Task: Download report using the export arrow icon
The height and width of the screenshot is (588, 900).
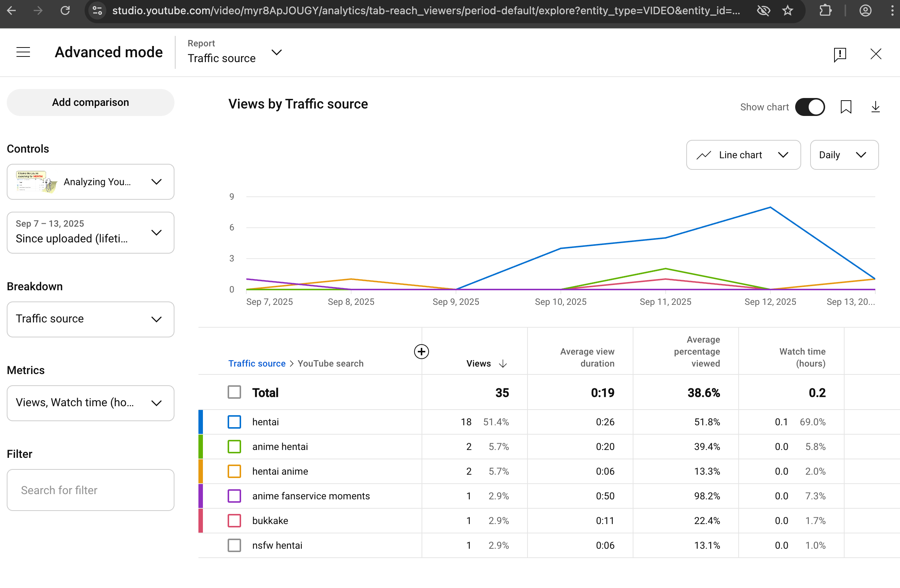Action: 875,107
